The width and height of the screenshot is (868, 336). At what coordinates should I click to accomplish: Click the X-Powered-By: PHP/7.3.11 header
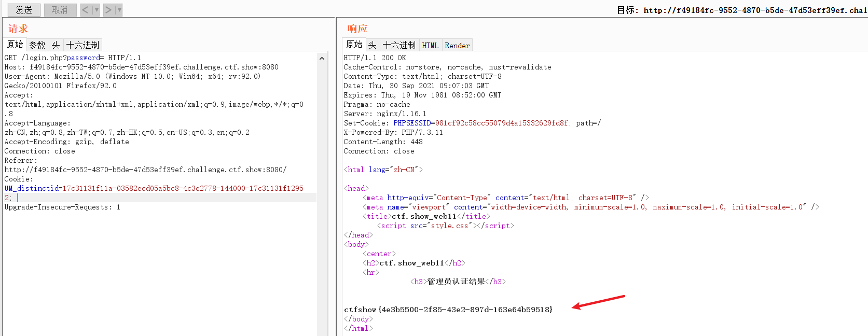[393, 132]
